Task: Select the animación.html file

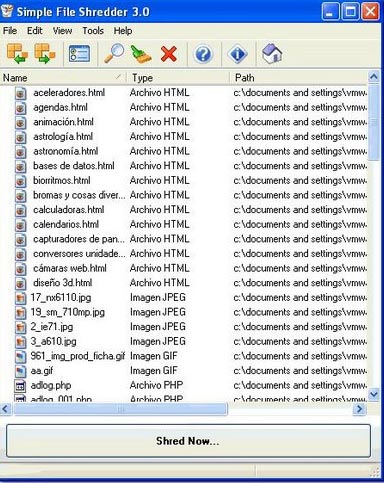Action: 63,122
